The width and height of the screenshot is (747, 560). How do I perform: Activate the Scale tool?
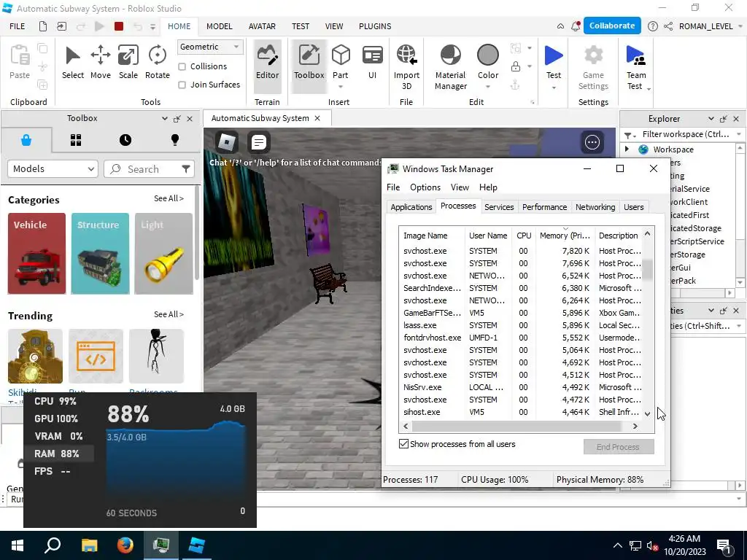click(128, 62)
